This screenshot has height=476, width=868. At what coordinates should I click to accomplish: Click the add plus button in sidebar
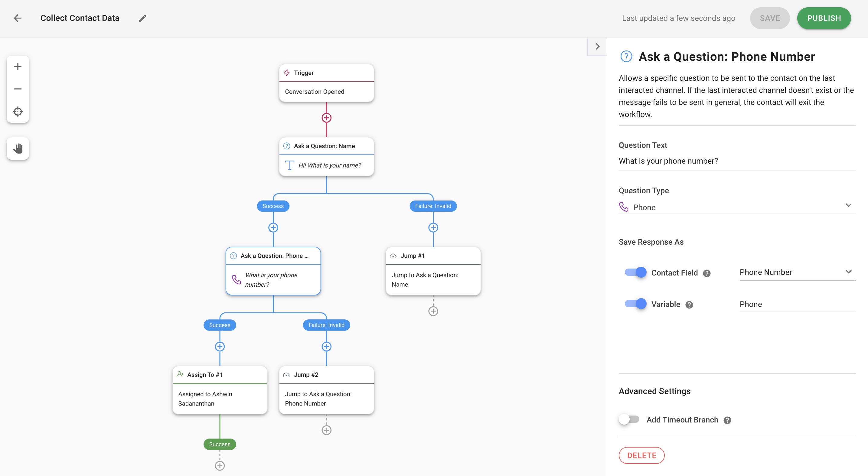18,66
